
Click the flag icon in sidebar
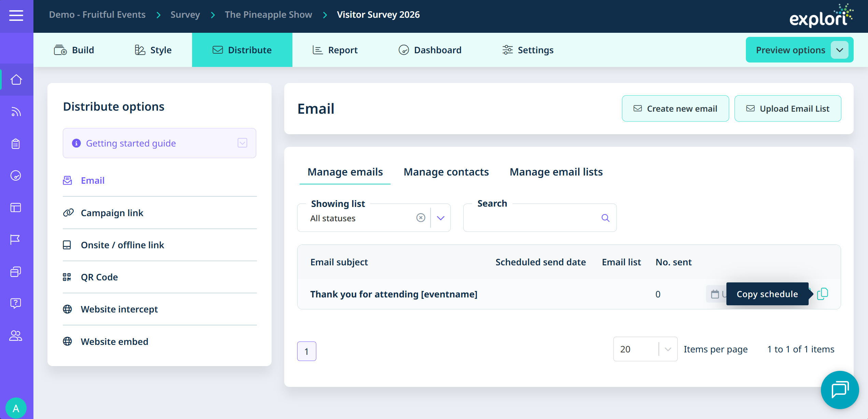tap(16, 240)
